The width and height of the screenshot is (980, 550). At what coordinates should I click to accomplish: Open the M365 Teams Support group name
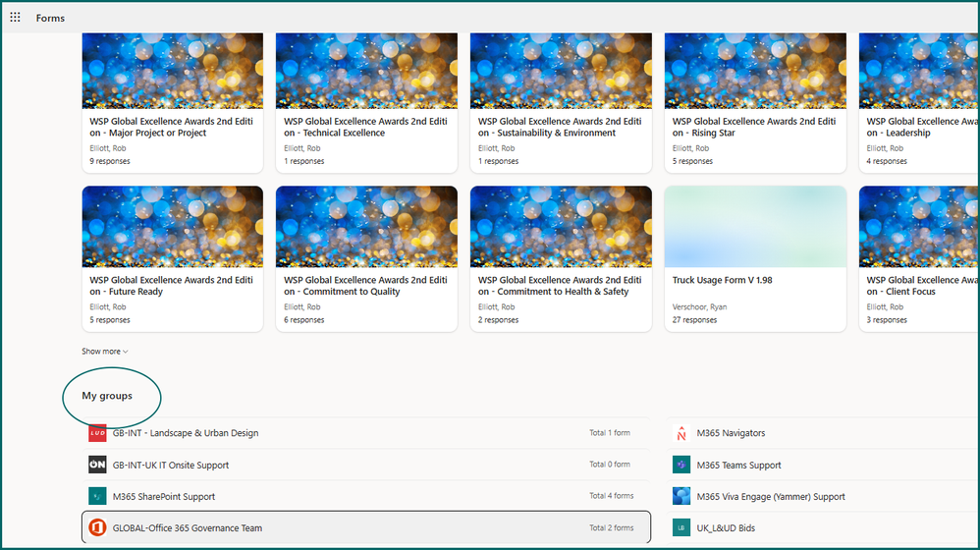pyautogui.click(x=738, y=465)
